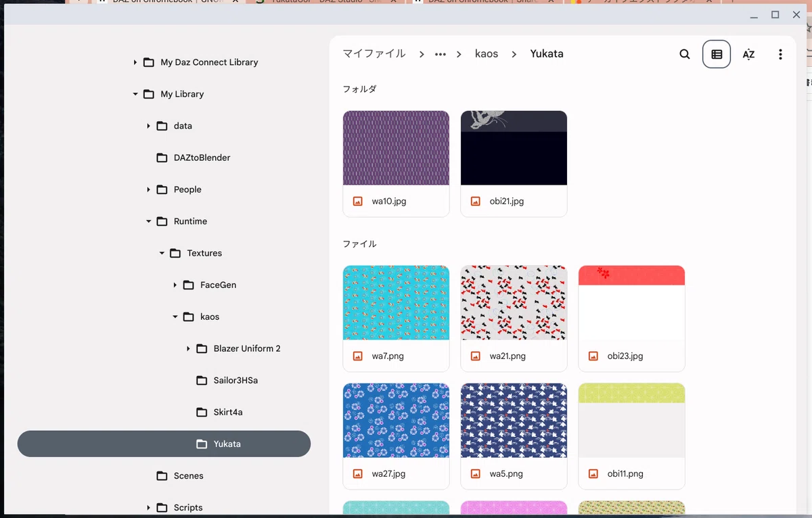The image size is (812, 518).
Task: Select the turquoise wa7.png thumbnail
Action: pos(396,303)
